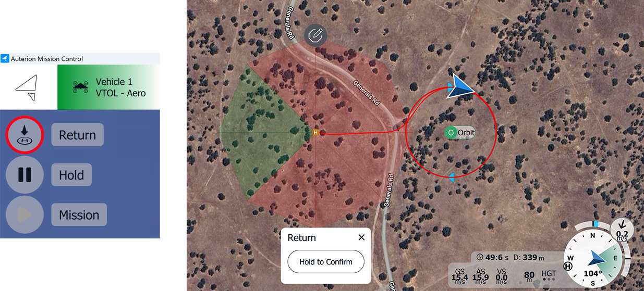Click the blue marker on compass arc slider

[596, 224]
